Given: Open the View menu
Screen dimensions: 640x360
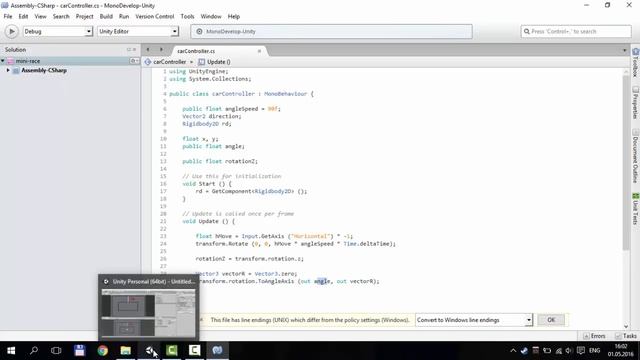Looking at the screenshot, I should pos(40,16).
